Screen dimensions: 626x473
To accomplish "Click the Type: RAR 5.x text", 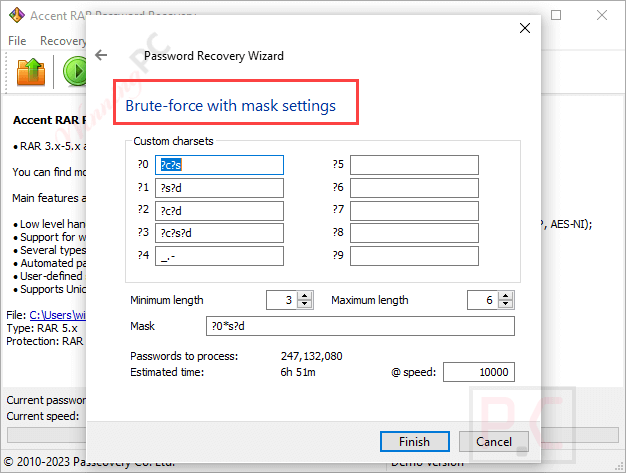I will click(x=42, y=328).
